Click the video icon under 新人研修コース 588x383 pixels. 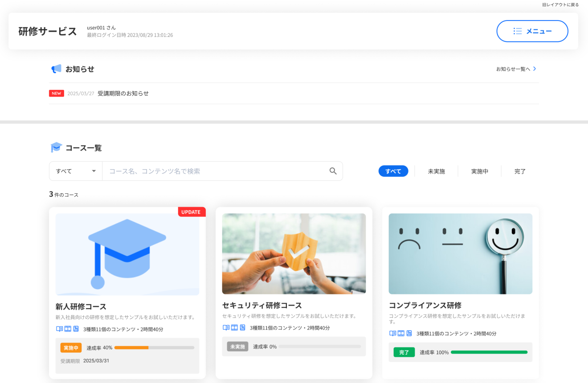click(x=68, y=329)
